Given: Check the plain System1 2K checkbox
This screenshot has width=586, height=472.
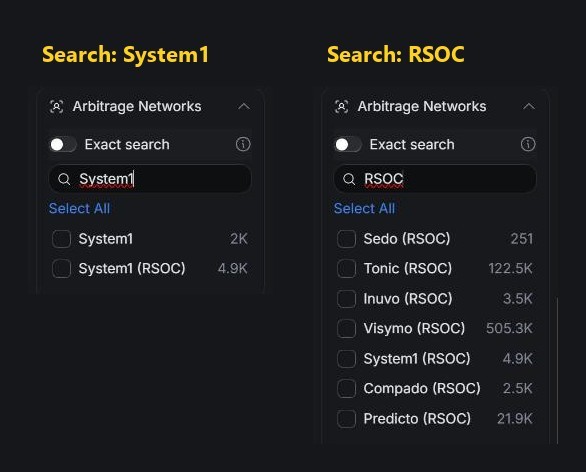Looking at the screenshot, I should (x=62, y=239).
